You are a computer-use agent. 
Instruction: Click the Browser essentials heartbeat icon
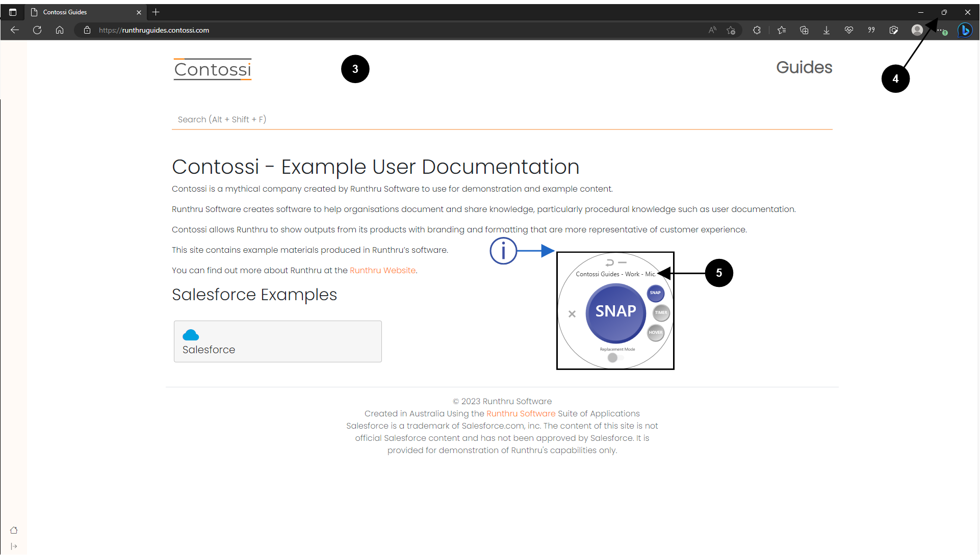pos(849,30)
